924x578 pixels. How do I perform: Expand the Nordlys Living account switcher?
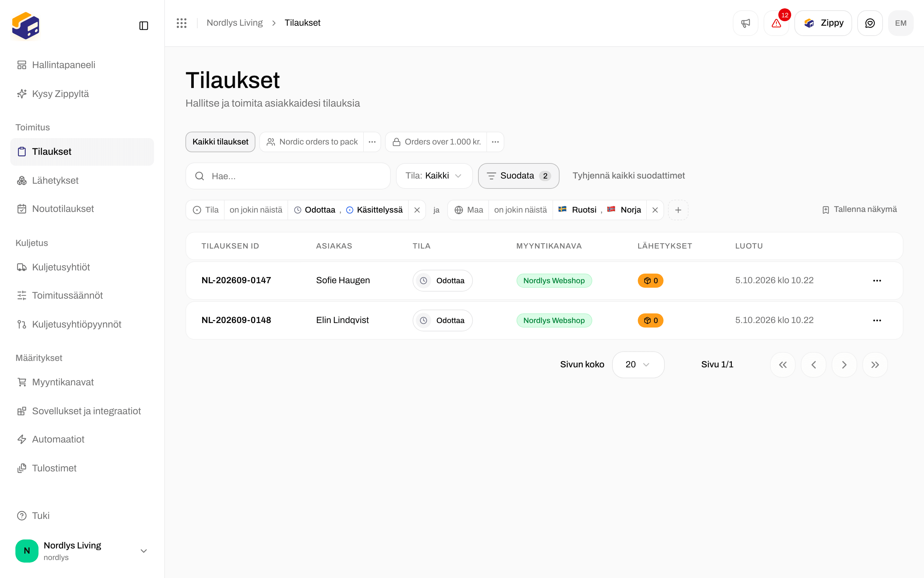(x=82, y=550)
